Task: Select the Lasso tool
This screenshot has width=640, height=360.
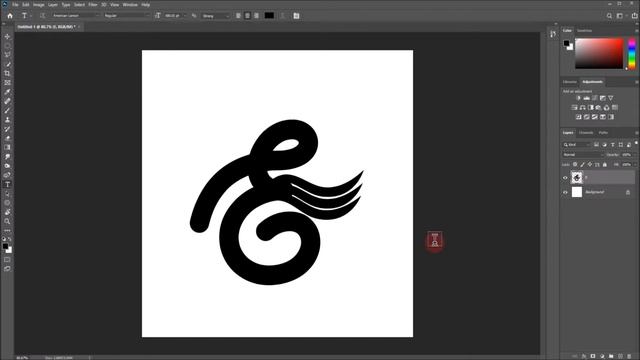Action: 7,55
